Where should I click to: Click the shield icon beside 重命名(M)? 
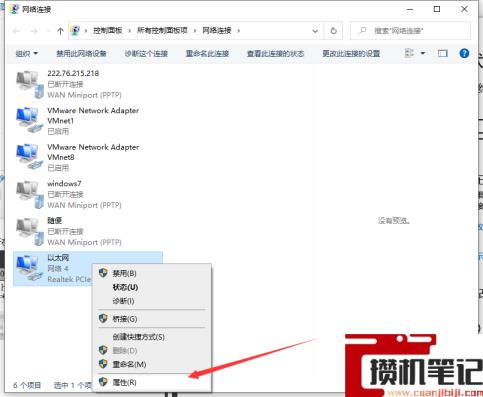103,364
